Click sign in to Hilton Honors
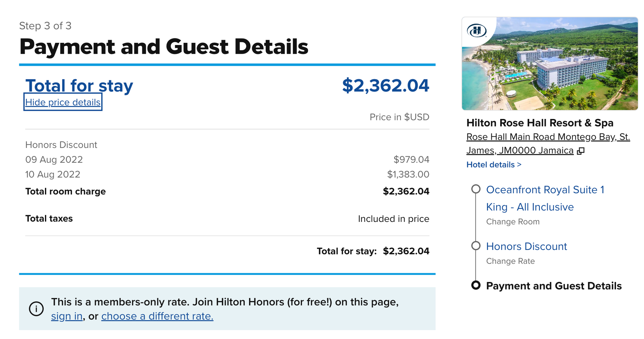Viewport: 644px width, 339px height. (x=66, y=316)
